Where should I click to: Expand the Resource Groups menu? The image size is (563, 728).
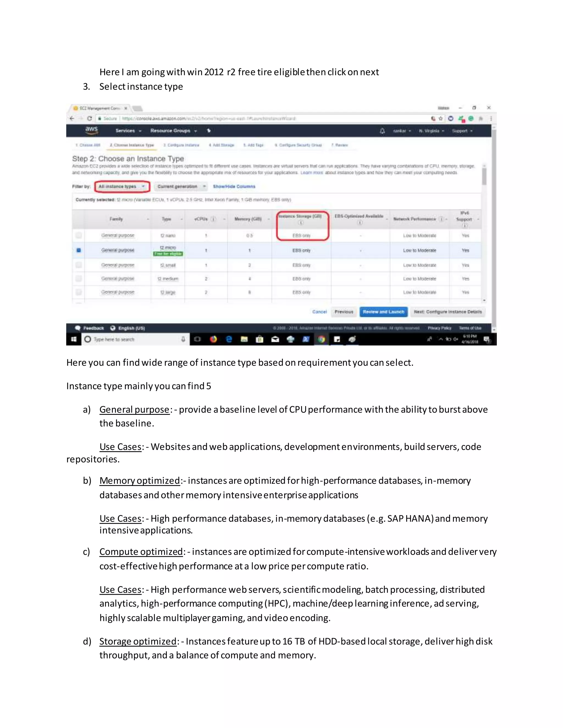tap(173, 131)
